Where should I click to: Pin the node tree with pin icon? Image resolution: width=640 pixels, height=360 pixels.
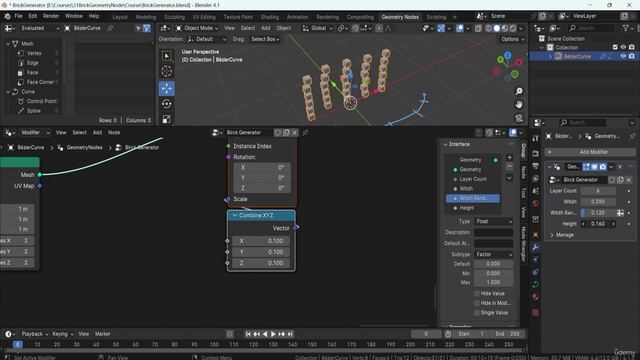point(305,133)
